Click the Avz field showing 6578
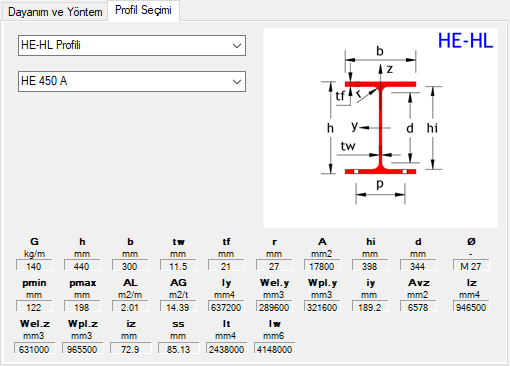This screenshot has height=366, width=510. click(x=418, y=307)
